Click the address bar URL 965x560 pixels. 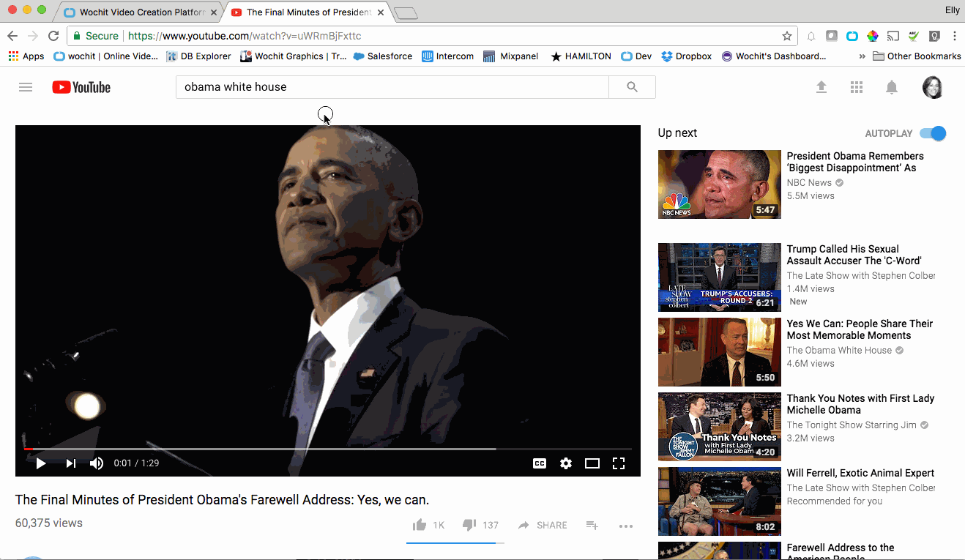(x=245, y=36)
